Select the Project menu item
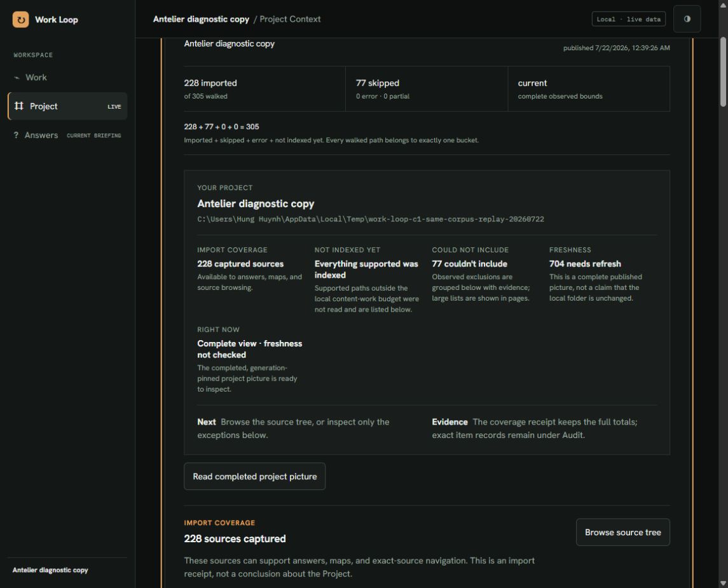The width and height of the screenshot is (728, 588). (67, 106)
